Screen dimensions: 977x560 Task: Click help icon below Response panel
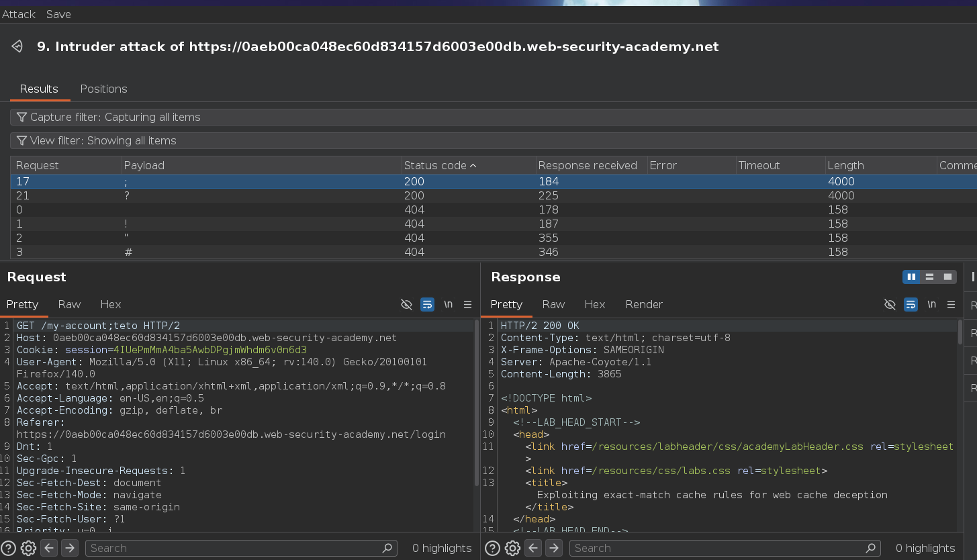point(492,548)
